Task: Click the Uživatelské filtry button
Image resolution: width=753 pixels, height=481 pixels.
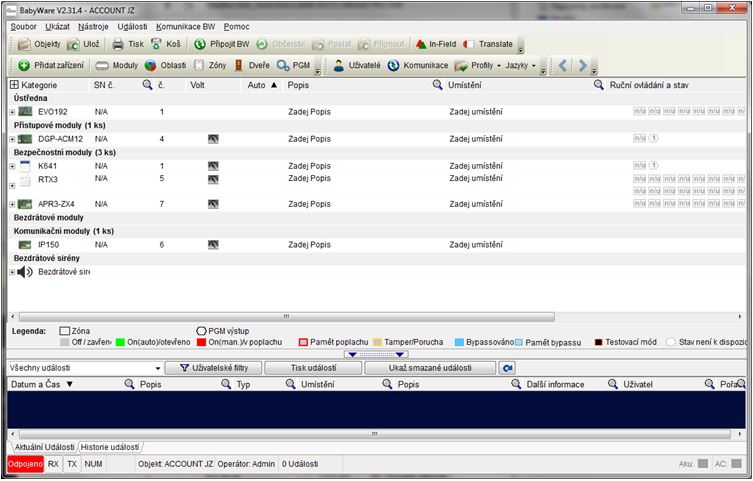Action: [x=213, y=368]
